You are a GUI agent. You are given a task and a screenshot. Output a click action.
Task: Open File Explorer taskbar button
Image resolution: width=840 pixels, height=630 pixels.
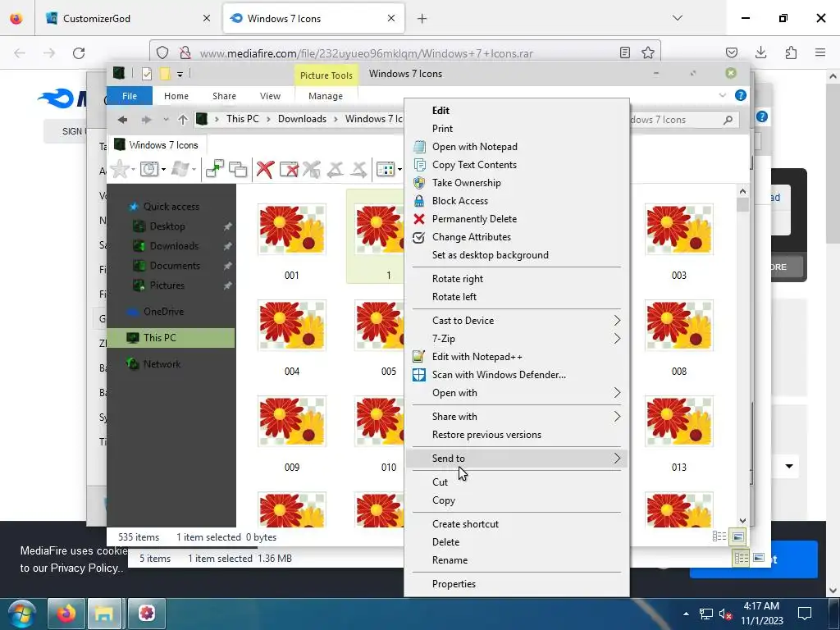coord(104,613)
